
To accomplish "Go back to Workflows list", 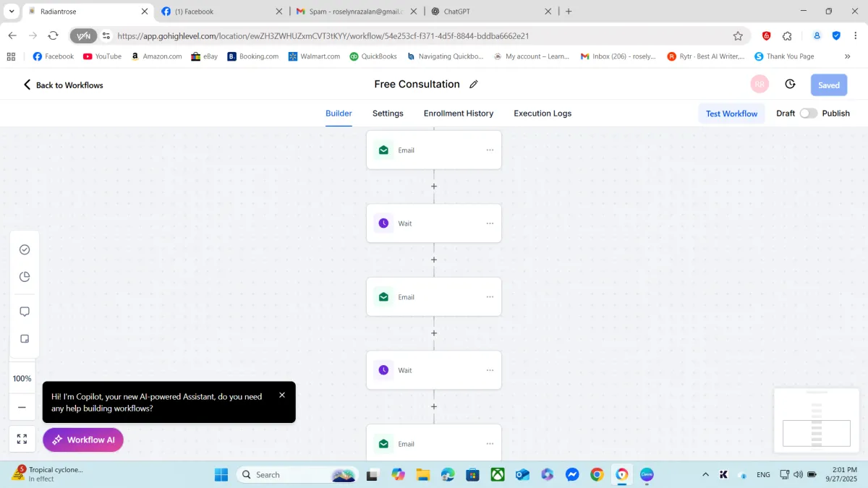I will (64, 85).
